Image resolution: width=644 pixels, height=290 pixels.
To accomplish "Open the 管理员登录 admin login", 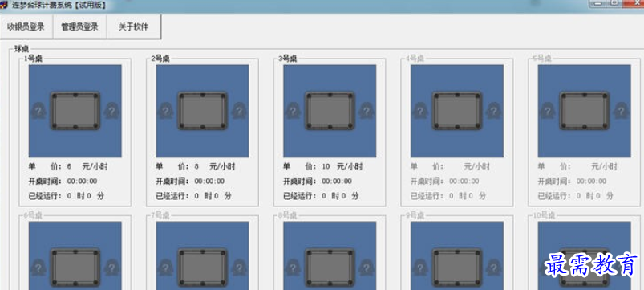I will pyautogui.click(x=79, y=27).
